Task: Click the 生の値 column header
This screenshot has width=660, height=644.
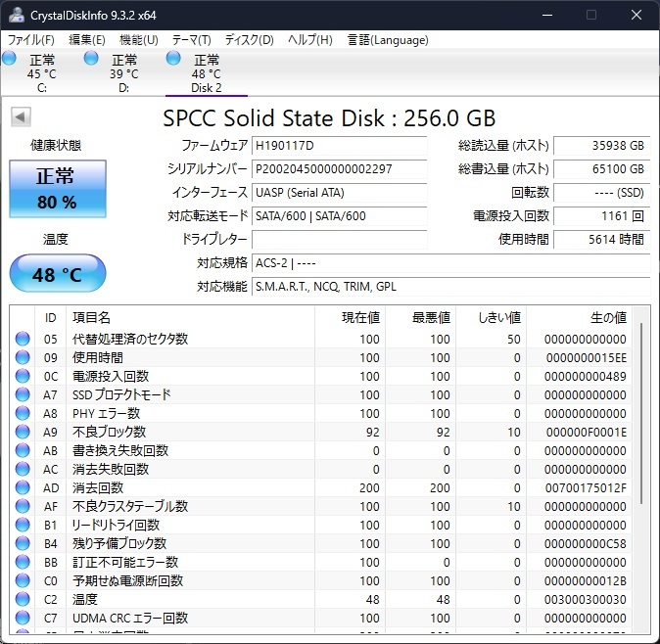Action: pos(579,317)
